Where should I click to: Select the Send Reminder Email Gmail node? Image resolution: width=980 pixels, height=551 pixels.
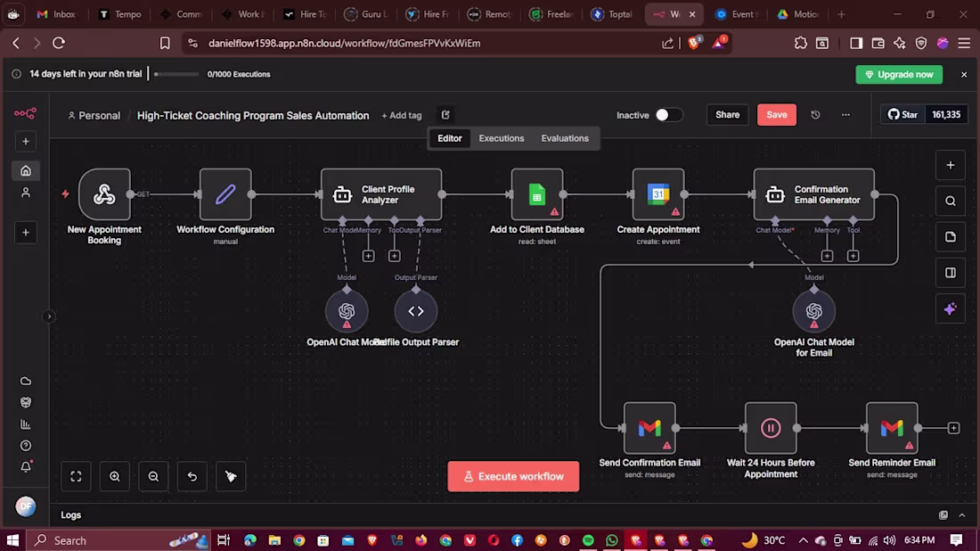tap(892, 428)
